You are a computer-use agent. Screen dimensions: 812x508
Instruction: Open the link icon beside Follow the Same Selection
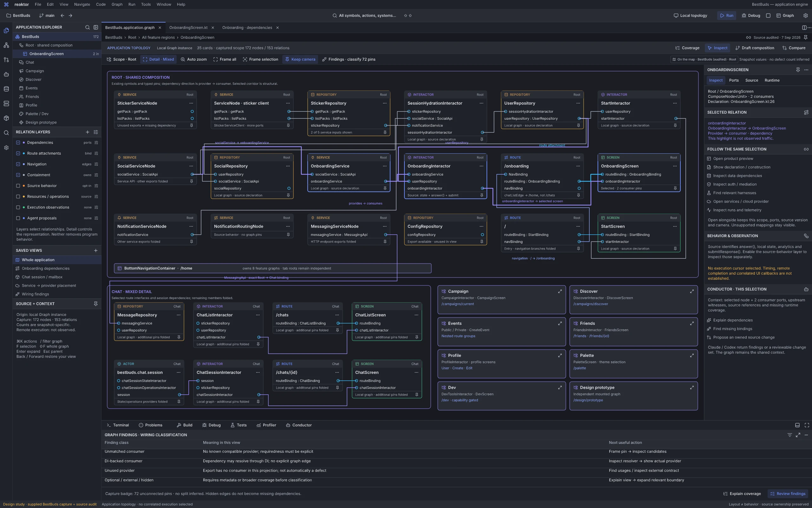806,149
